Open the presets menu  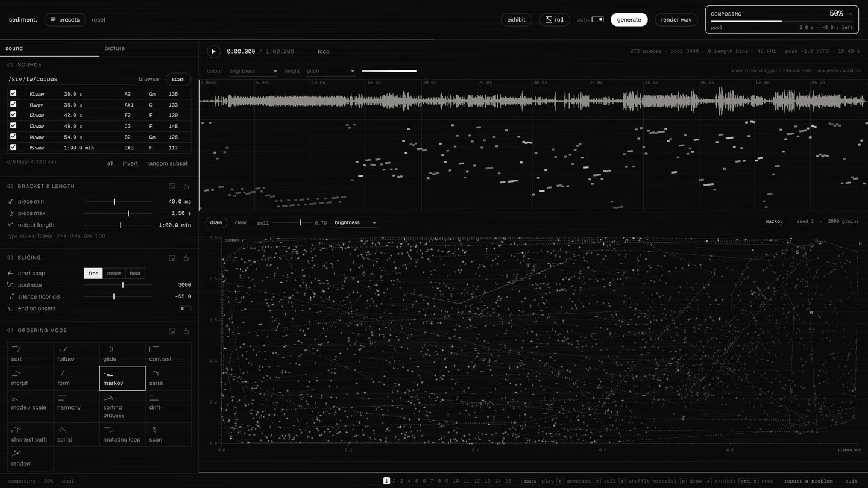64,20
